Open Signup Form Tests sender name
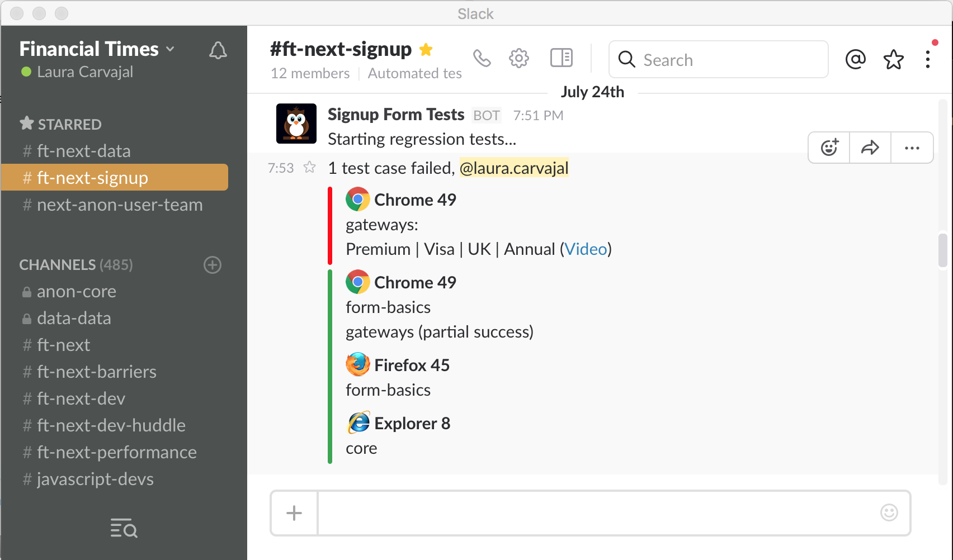953x560 pixels. pyautogui.click(x=396, y=115)
